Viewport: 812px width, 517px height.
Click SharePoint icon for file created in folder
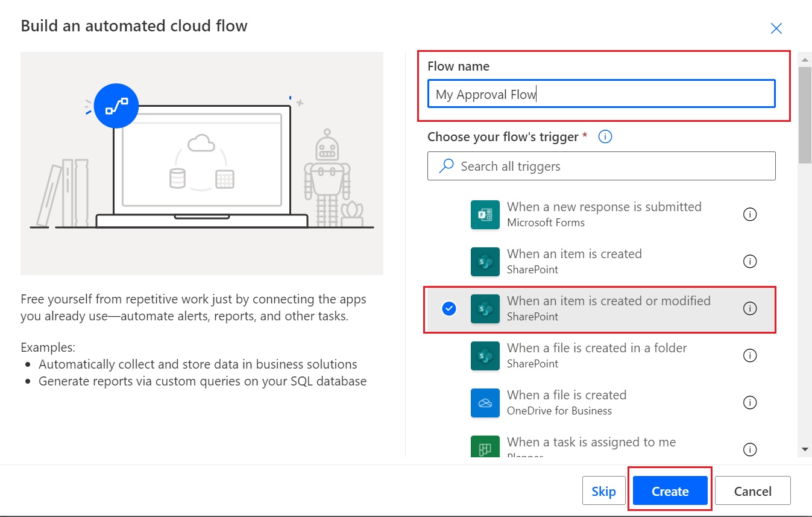485,356
